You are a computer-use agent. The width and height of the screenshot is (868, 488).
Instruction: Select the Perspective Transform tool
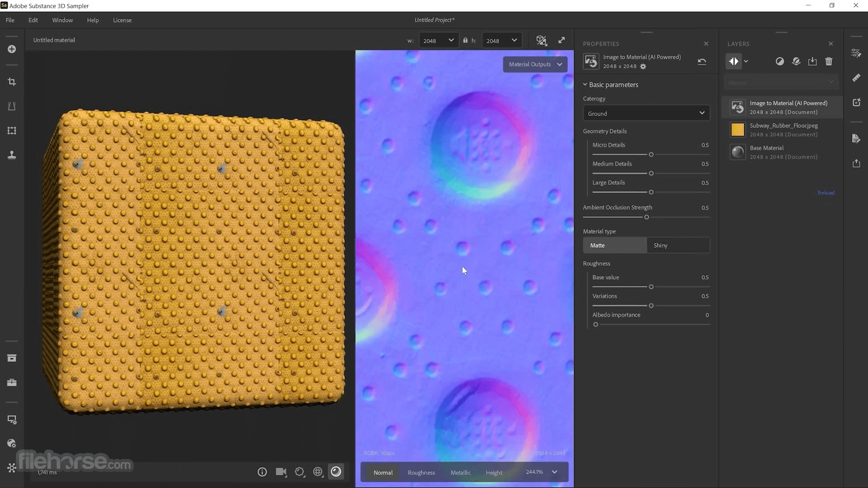click(x=12, y=106)
